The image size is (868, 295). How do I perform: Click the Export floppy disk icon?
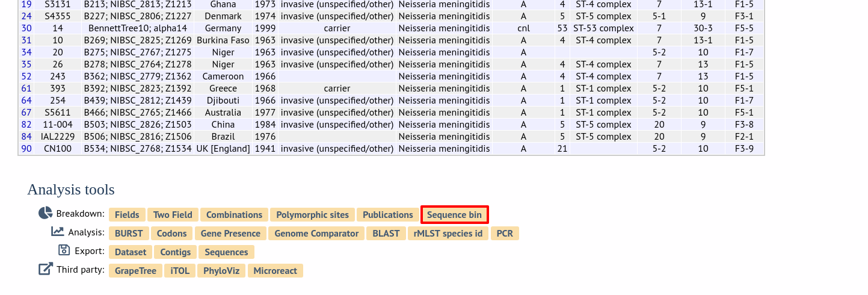[x=64, y=250]
